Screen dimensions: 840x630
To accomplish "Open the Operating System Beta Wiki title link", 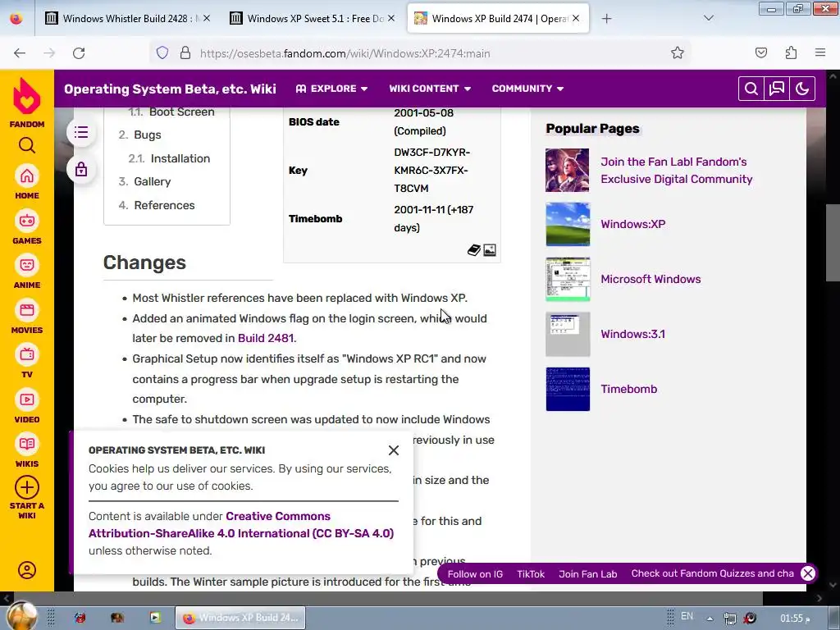I will coord(171,89).
